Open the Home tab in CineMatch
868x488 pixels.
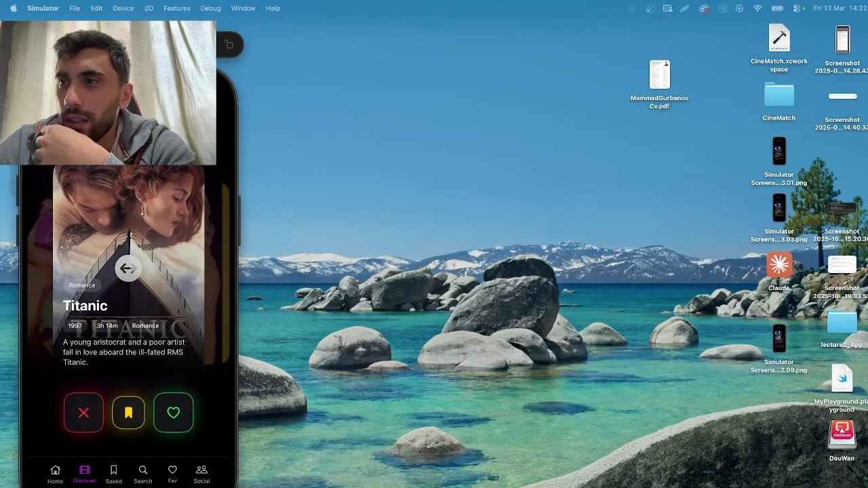click(56, 474)
